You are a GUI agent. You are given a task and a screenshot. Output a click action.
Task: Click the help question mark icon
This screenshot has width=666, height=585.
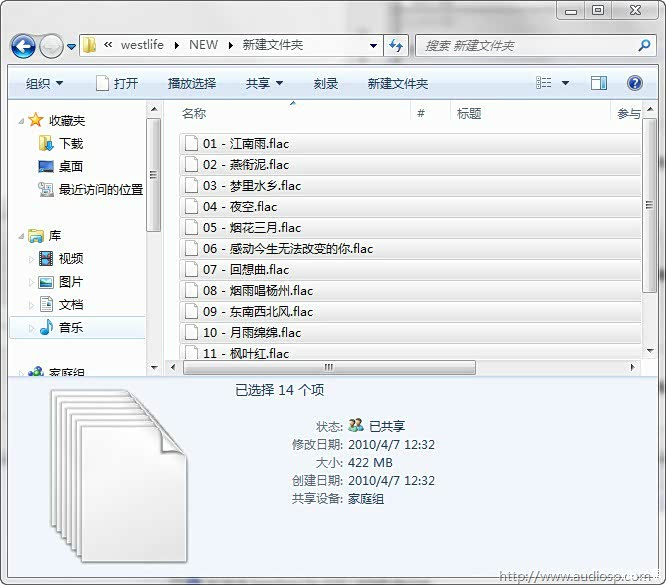[634, 83]
